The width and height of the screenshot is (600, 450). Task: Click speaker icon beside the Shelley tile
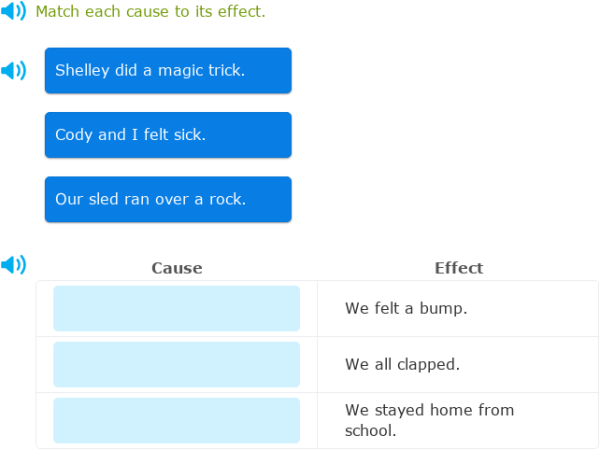coord(13,71)
